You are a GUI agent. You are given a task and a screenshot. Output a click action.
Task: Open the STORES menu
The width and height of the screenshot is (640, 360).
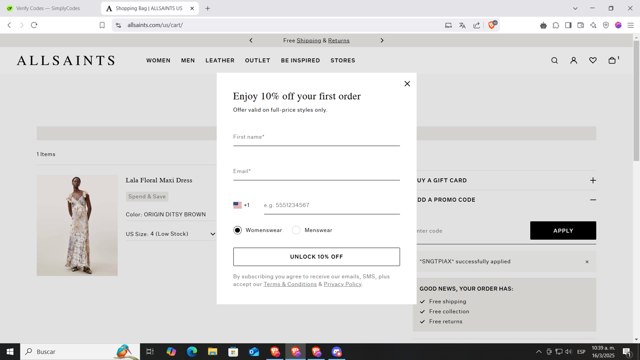click(x=343, y=60)
